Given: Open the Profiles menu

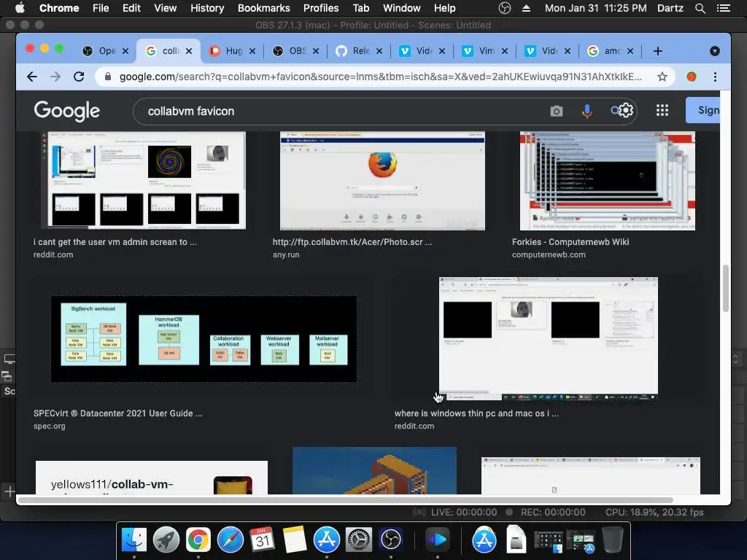Looking at the screenshot, I should 321,8.
